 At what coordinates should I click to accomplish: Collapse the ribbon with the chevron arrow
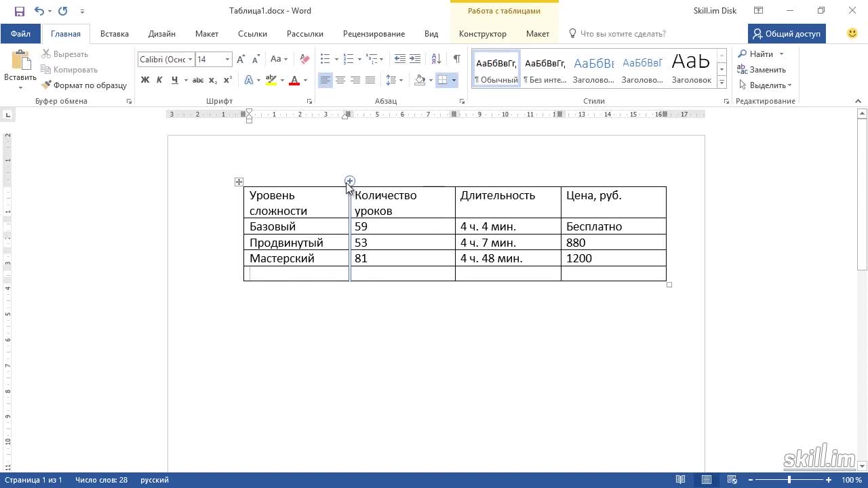click(859, 102)
